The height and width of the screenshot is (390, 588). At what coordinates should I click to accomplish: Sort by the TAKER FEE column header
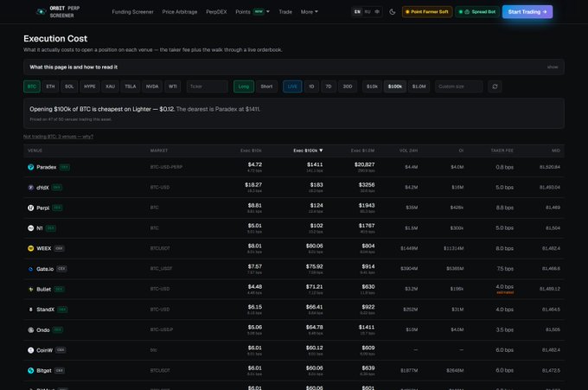tap(502, 150)
